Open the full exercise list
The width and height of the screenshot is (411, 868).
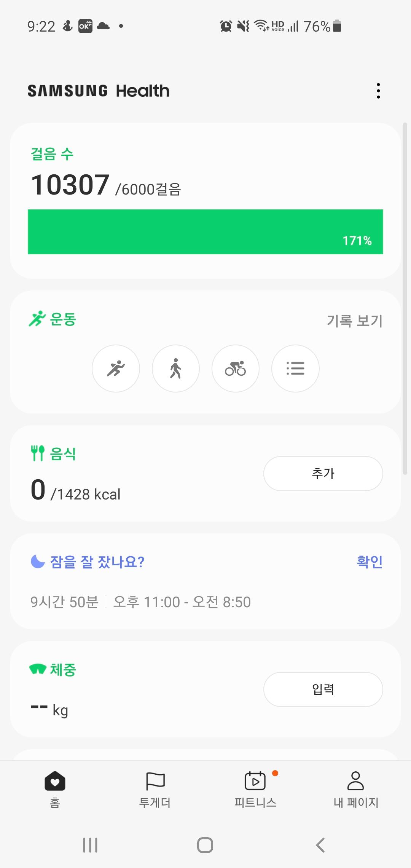coord(295,369)
